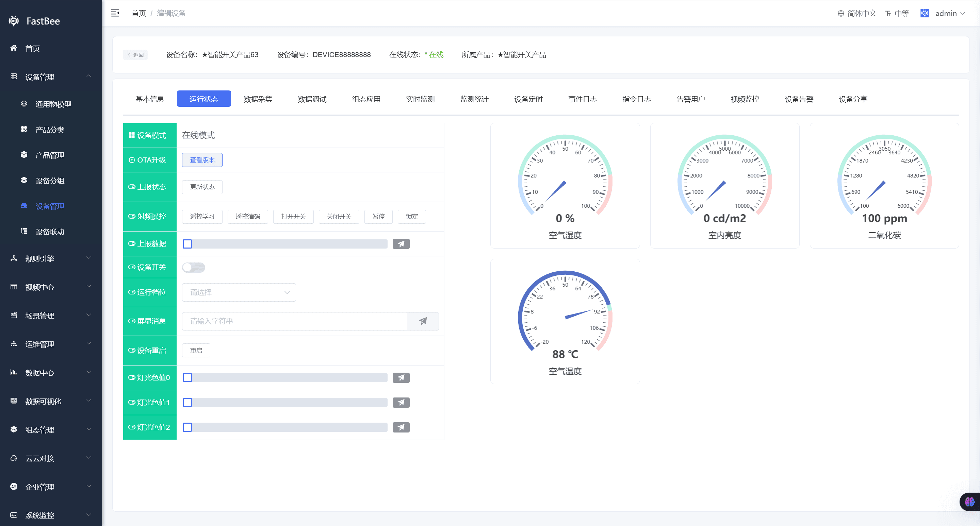
Task: Click the globe language icon 简体中文
Action: point(841,13)
